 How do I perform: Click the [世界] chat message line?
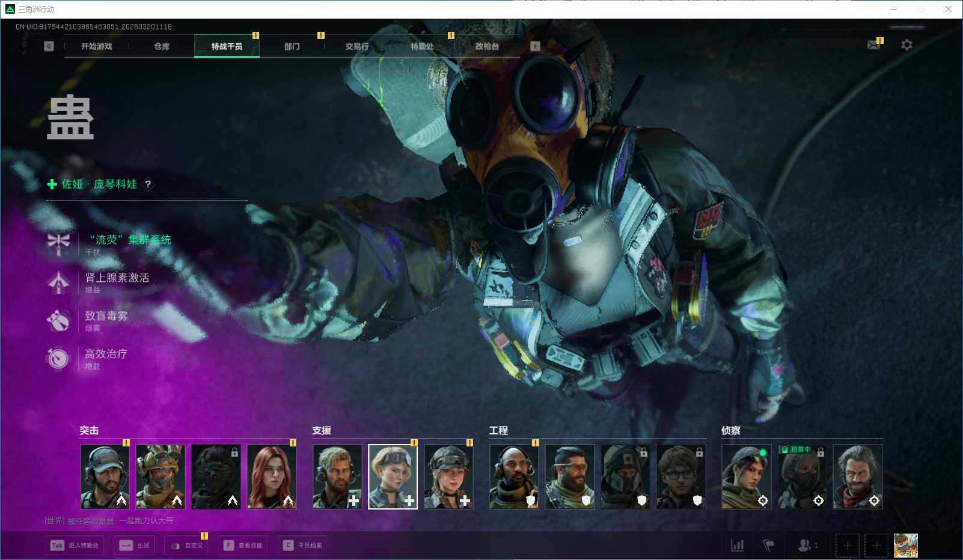click(x=109, y=521)
